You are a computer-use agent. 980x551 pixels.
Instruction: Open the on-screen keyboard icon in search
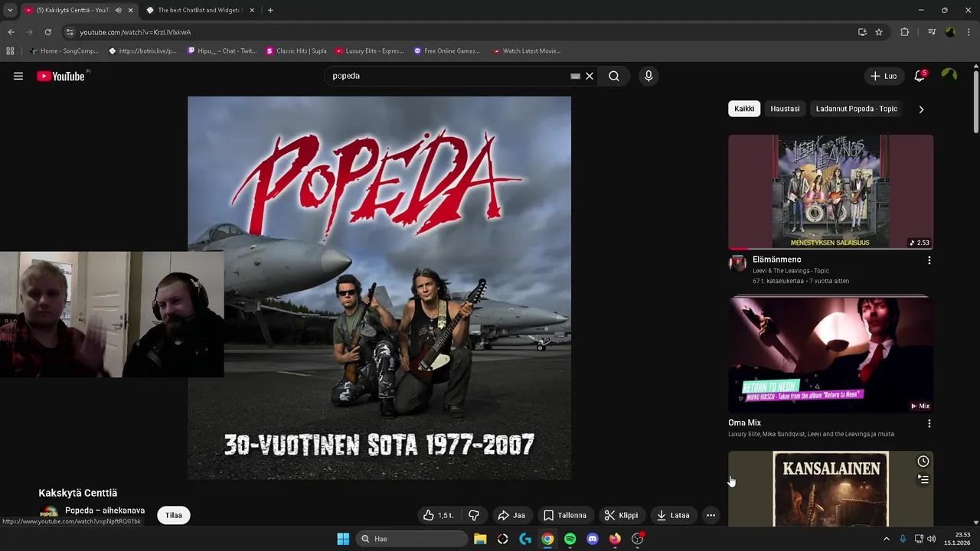point(575,76)
